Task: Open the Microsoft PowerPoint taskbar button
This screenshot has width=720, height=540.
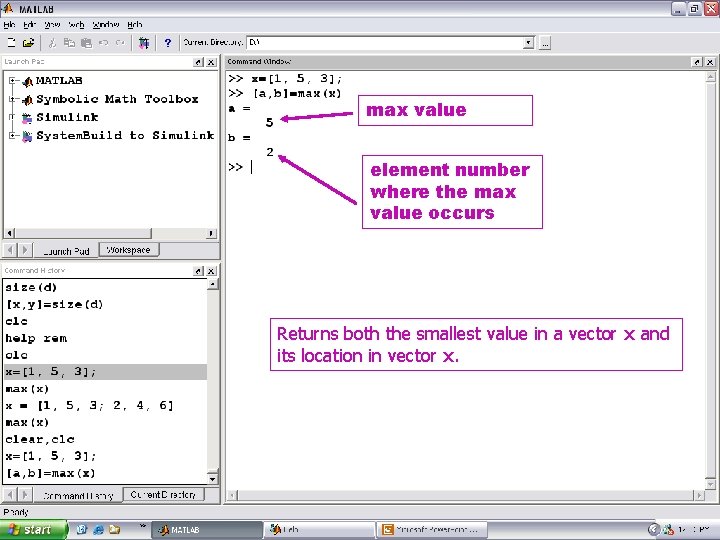Action: (431, 530)
